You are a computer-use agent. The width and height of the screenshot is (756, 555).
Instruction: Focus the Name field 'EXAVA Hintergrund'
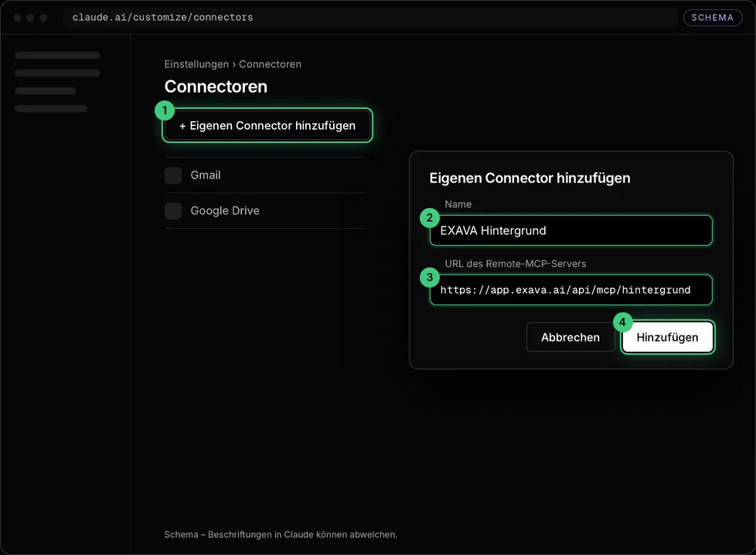tap(570, 230)
